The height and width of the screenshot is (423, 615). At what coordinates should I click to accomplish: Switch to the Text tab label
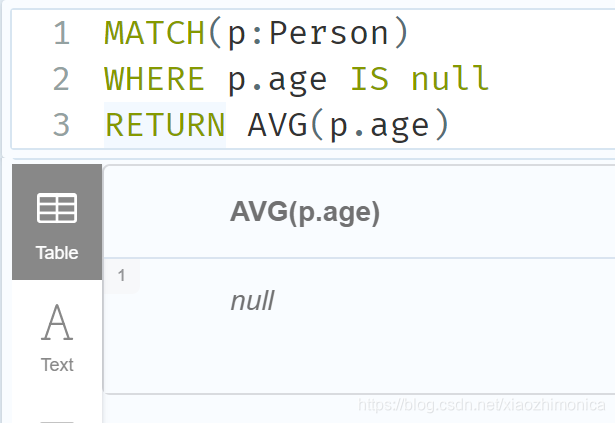click(57, 365)
